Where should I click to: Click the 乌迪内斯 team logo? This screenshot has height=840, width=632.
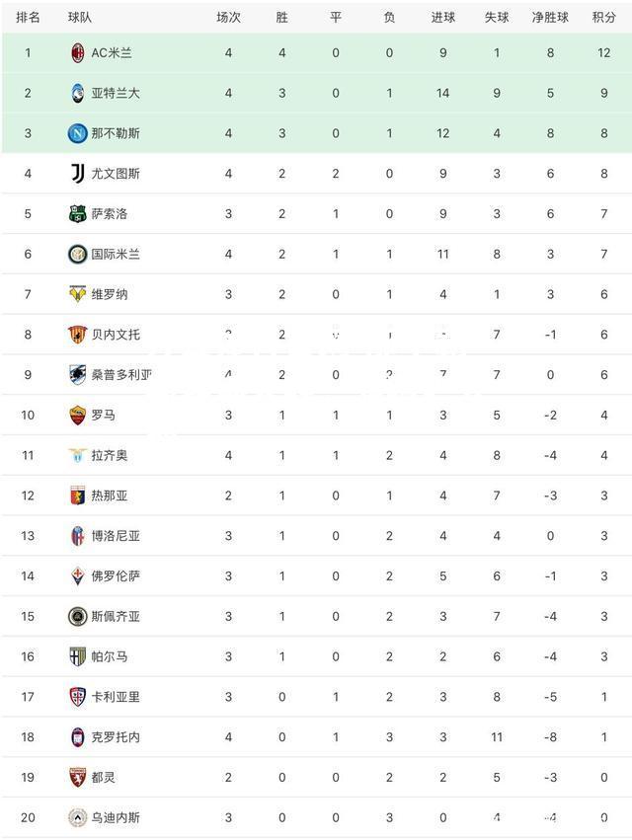(x=78, y=817)
